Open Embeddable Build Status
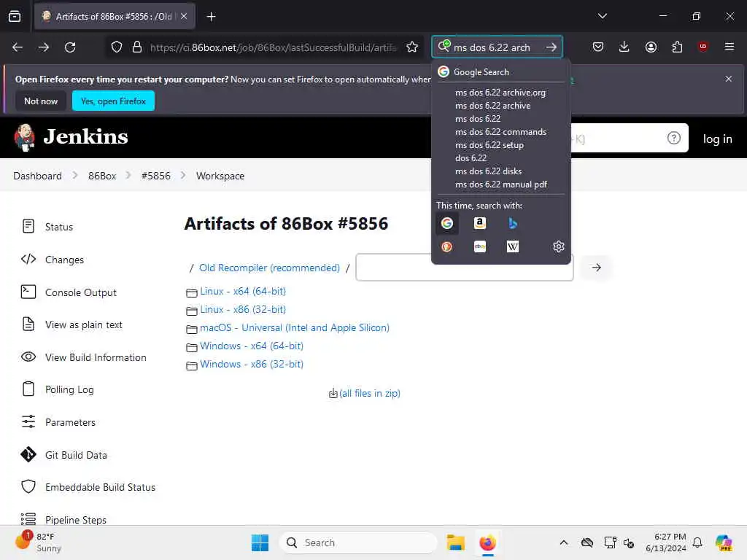The image size is (747, 560). [x=88, y=487]
